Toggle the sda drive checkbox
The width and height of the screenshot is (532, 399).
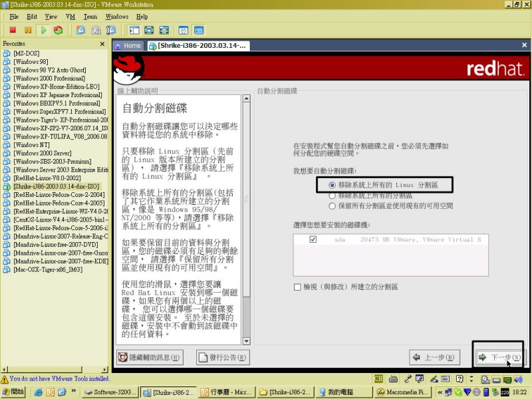(313, 239)
